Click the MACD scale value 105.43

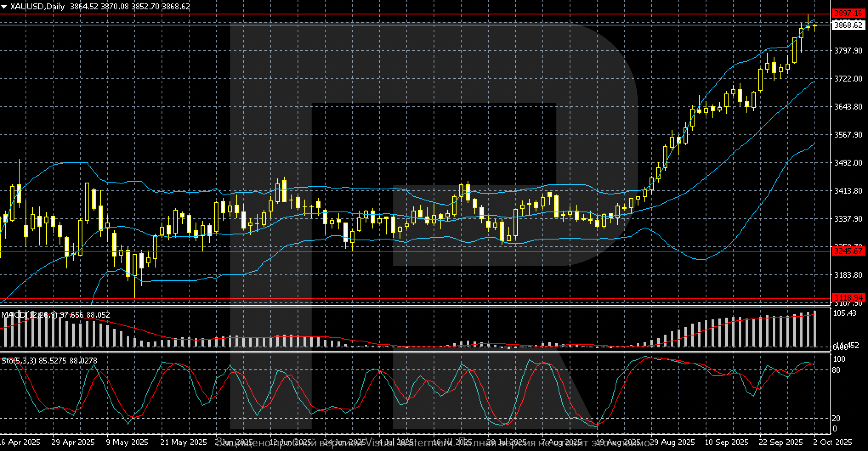click(x=845, y=313)
